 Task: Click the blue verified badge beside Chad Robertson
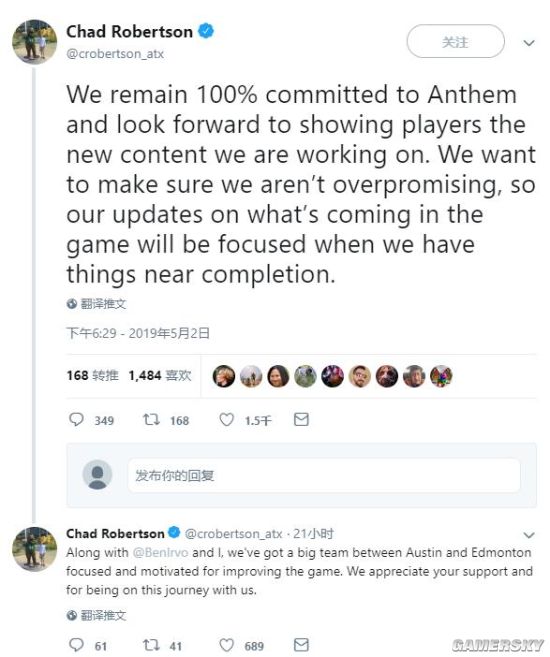pyautogui.click(x=206, y=31)
